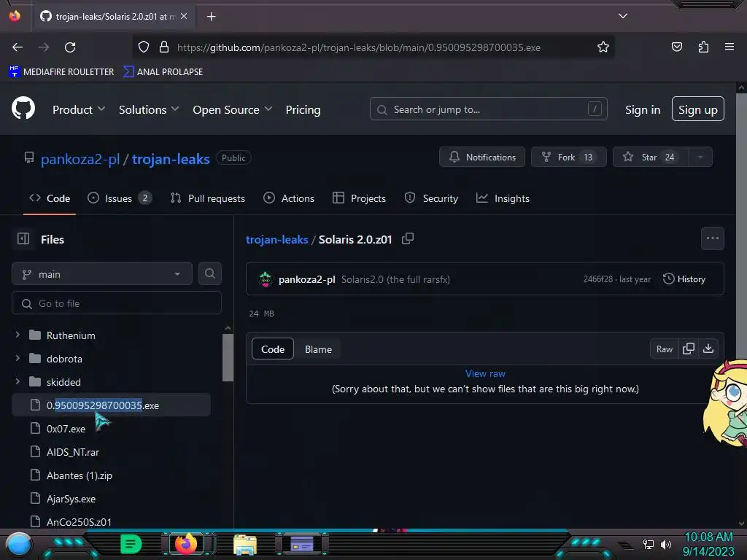Click the GitHub search field
Viewport: 747px width, 560px height.
coord(488,109)
